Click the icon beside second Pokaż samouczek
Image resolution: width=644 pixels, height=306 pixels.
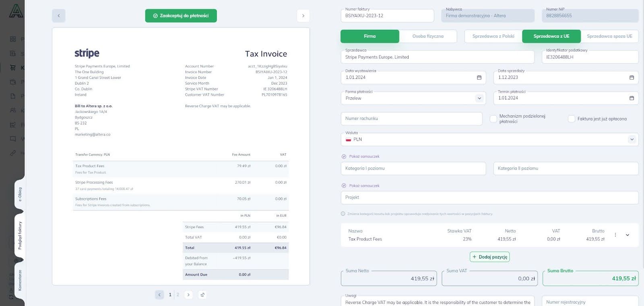click(344, 186)
